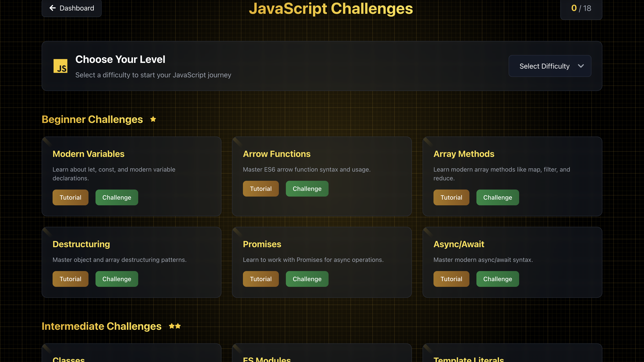The image size is (644, 362).
Task: Open Promises Tutorial
Action: pos(260,279)
